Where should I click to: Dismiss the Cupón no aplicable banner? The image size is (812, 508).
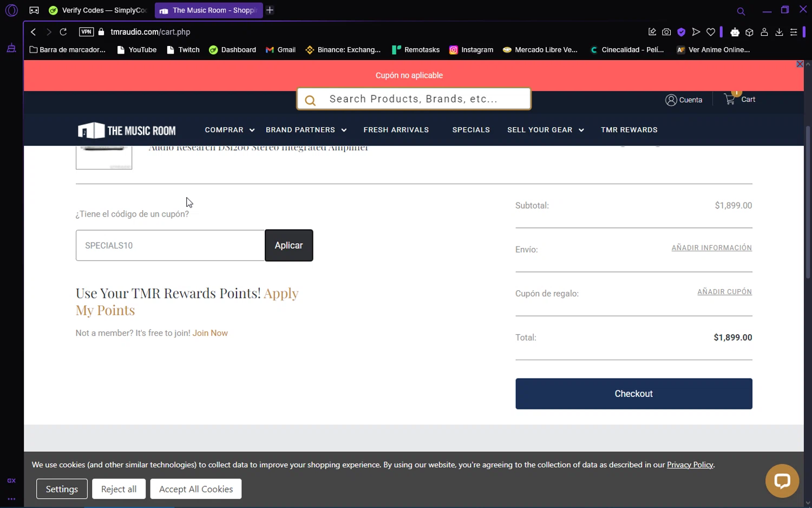coord(800,64)
